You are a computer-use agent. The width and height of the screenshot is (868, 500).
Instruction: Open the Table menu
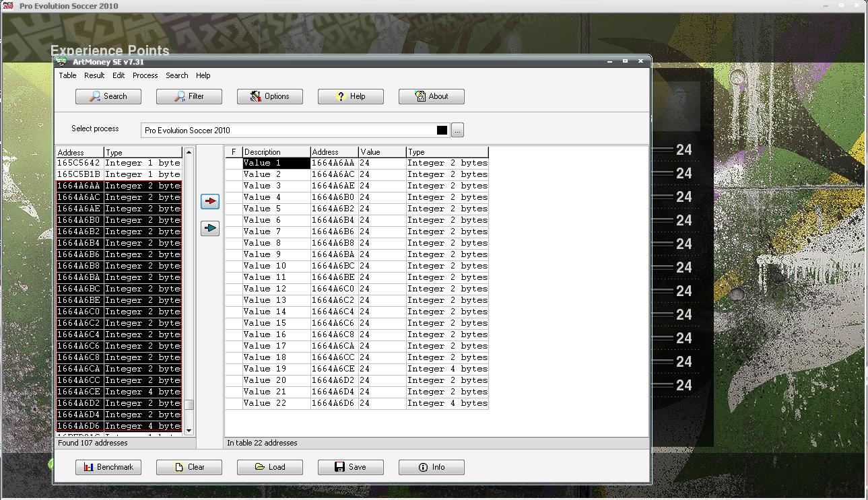click(68, 75)
